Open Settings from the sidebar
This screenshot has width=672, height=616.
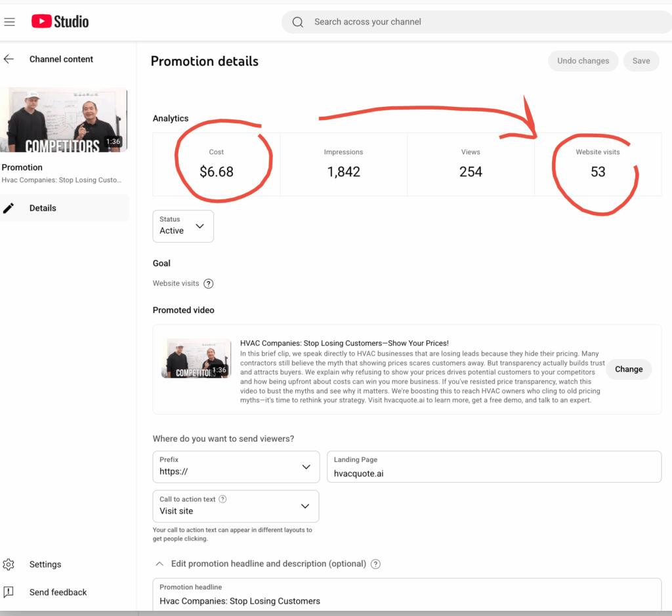click(45, 564)
